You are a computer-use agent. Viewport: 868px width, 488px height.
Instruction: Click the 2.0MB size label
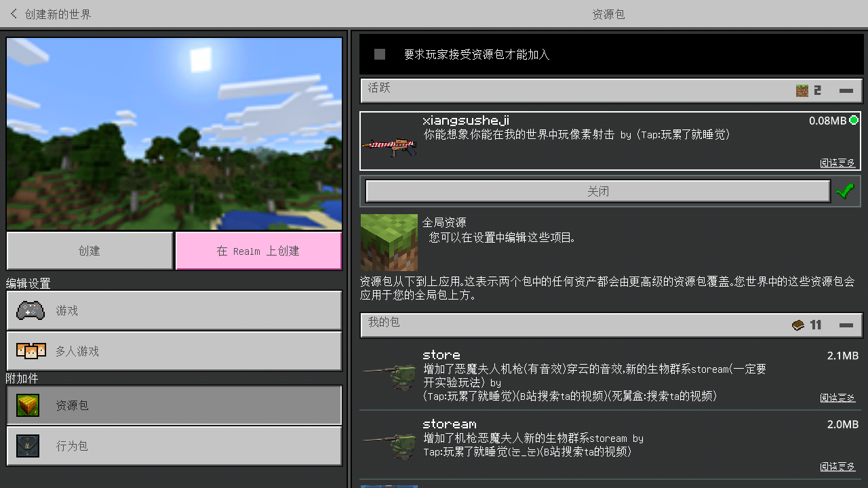click(x=843, y=424)
